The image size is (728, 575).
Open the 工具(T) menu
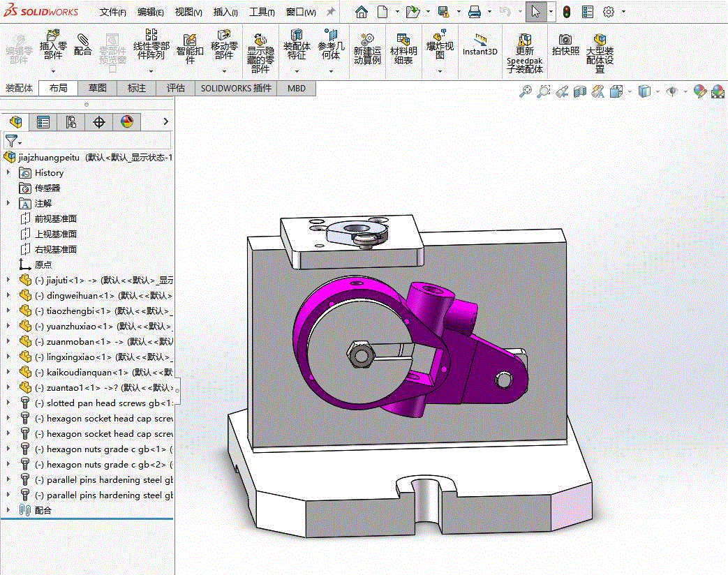(x=262, y=13)
